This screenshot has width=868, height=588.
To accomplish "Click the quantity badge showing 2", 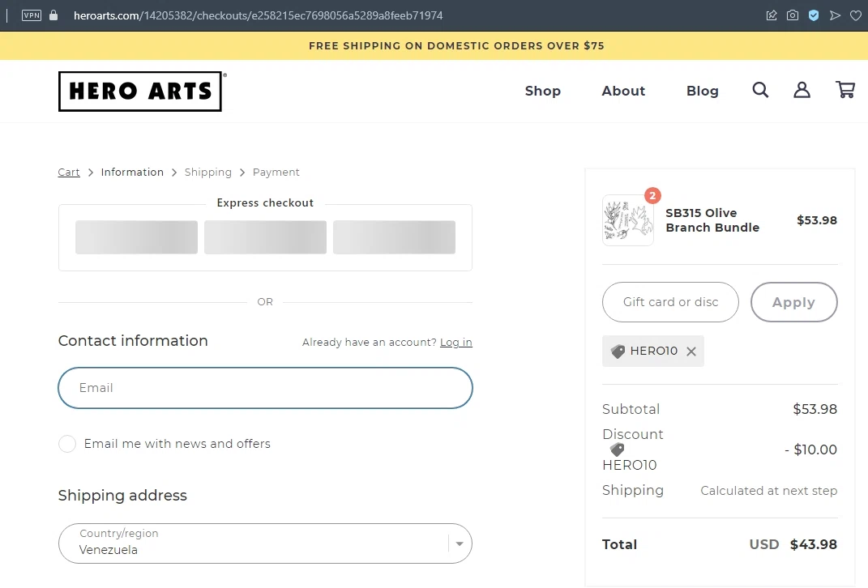I will 652,195.
